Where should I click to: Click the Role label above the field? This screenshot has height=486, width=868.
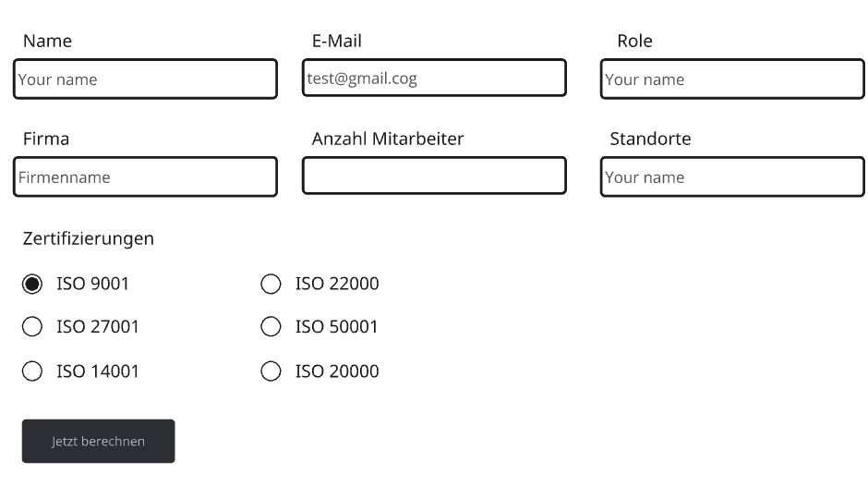click(634, 42)
